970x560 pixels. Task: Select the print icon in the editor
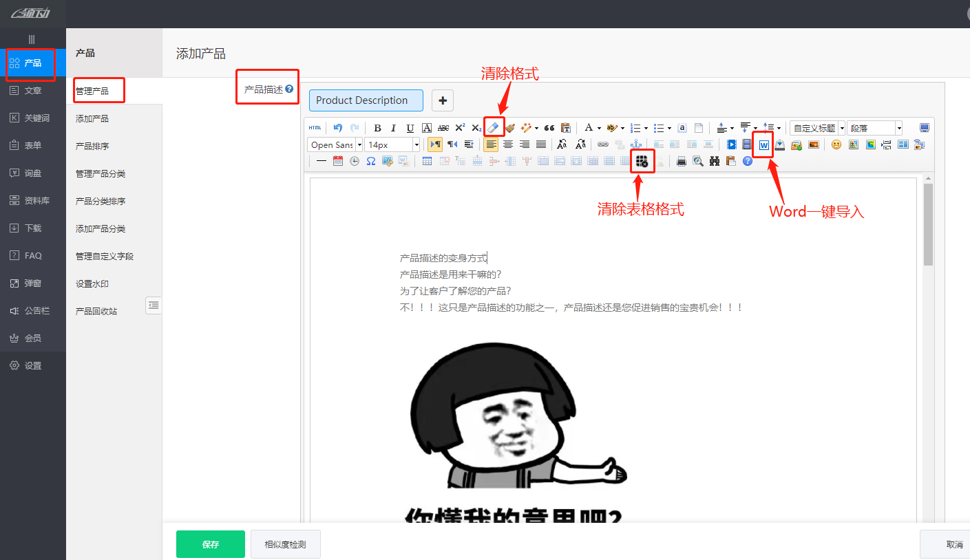(681, 161)
